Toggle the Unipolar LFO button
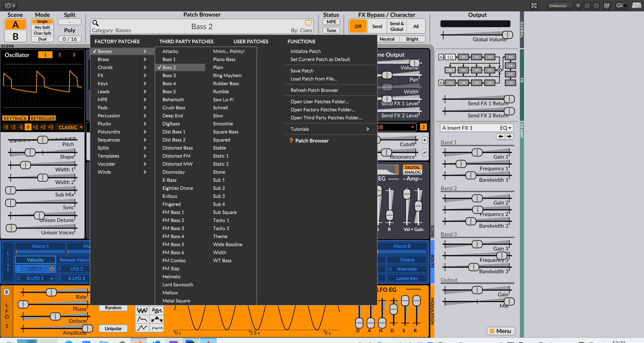The width and height of the screenshot is (644, 343). pyautogui.click(x=113, y=329)
